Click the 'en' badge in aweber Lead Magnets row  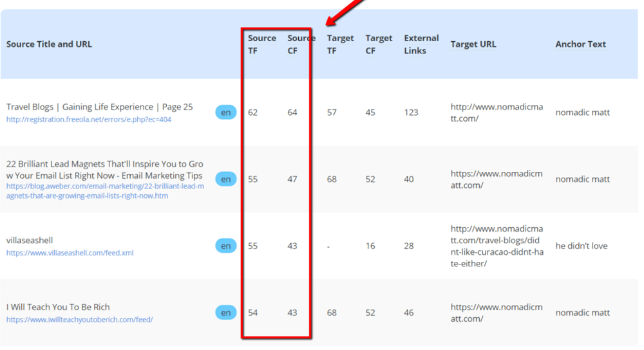(x=225, y=180)
